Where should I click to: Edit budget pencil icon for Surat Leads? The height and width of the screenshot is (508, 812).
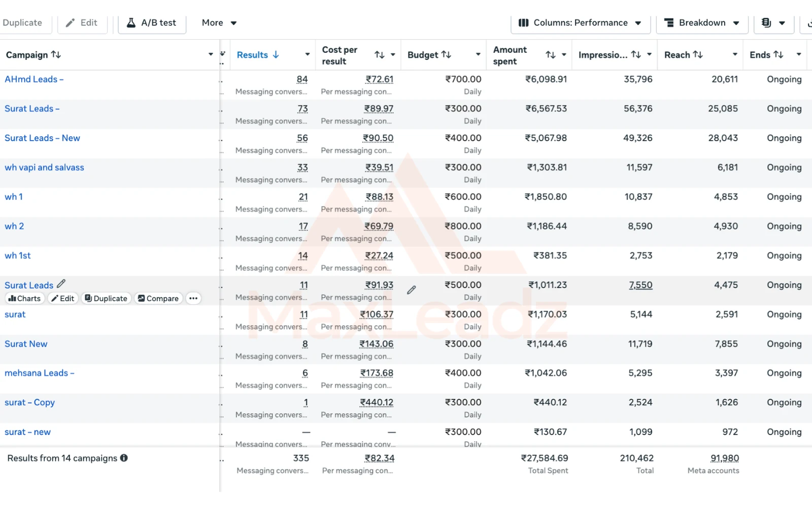pos(412,290)
